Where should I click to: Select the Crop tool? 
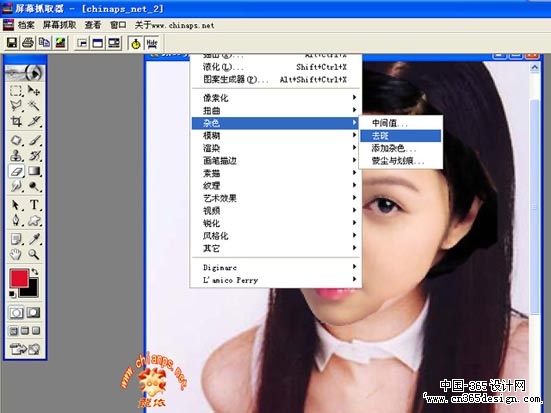coord(16,121)
